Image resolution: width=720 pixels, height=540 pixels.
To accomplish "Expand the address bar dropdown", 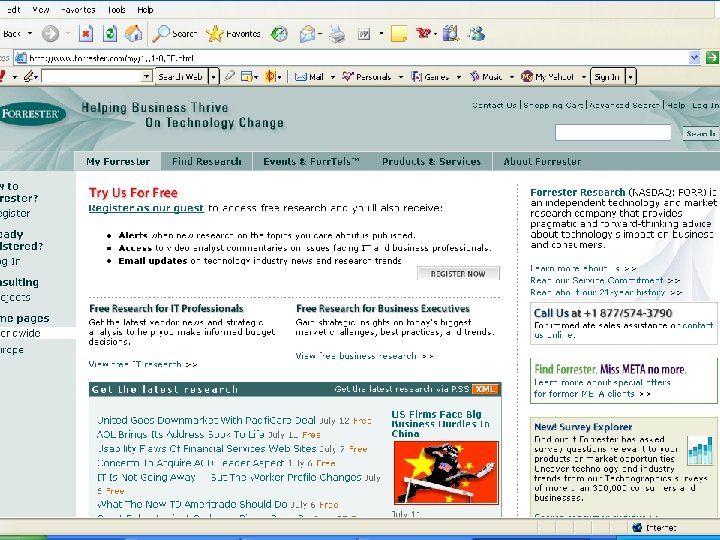I will point(694,58).
